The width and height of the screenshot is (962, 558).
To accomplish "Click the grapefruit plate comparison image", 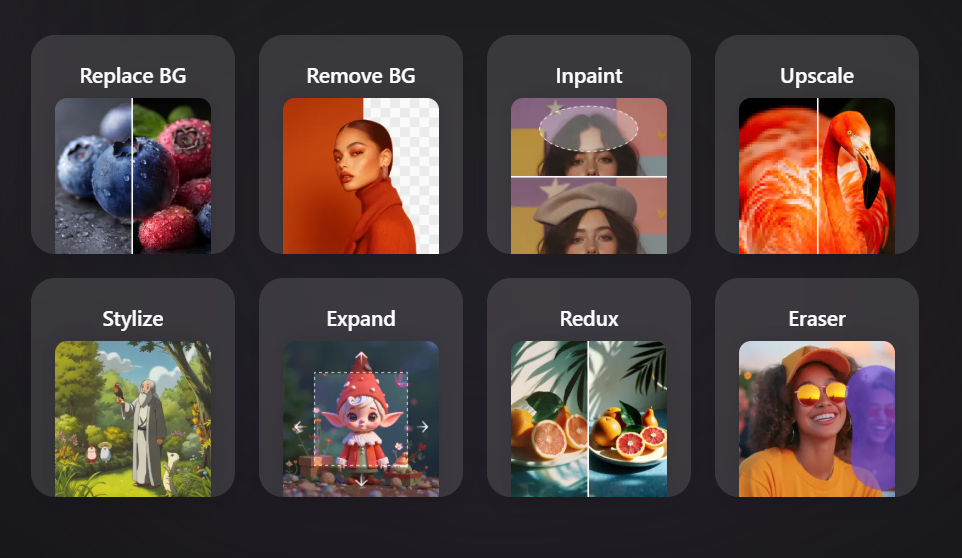I will pos(588,419).
